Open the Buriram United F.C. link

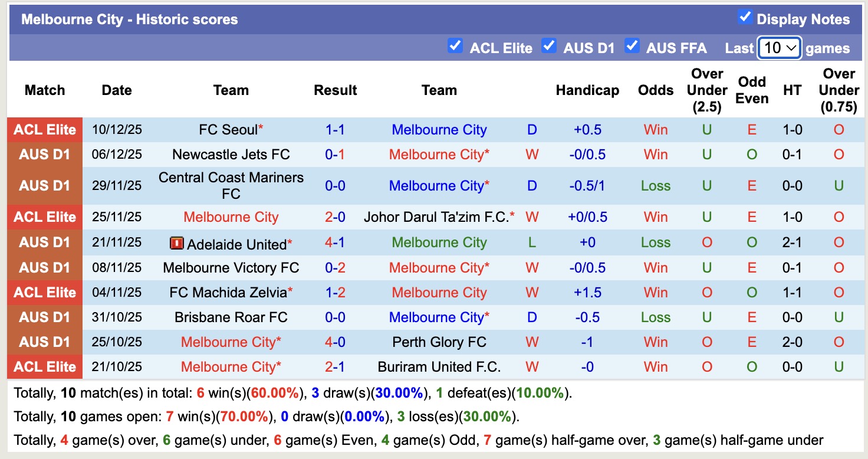(439, 366)
